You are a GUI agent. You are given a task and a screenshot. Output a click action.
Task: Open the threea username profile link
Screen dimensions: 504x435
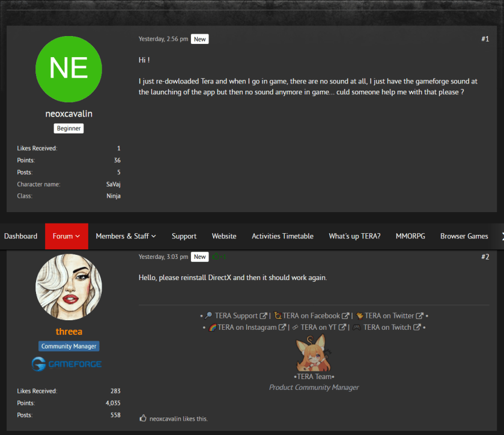click(69, 332)
